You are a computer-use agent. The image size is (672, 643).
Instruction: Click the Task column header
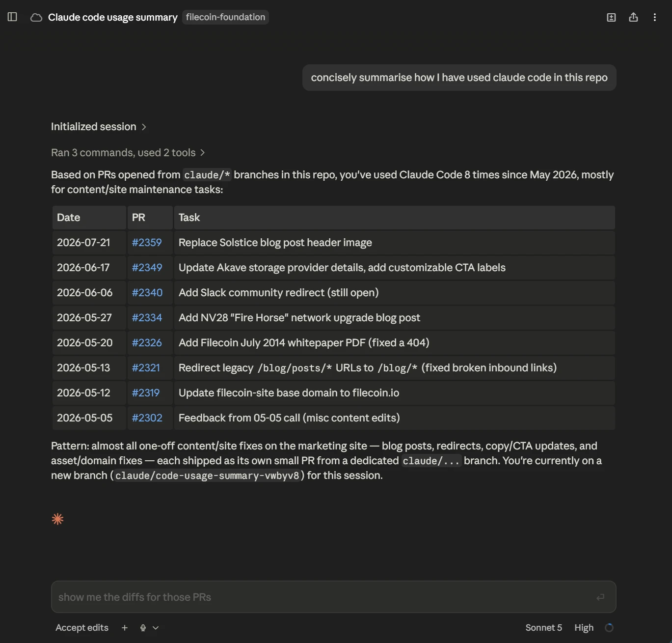pos(394,218)
